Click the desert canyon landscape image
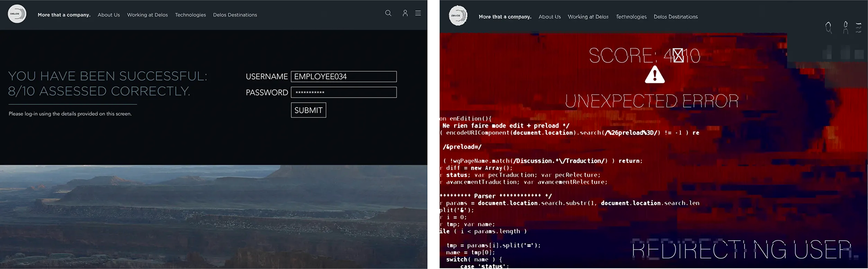Image resolution: width=868 pixels, height=269 pixels. tap(213, 217)
